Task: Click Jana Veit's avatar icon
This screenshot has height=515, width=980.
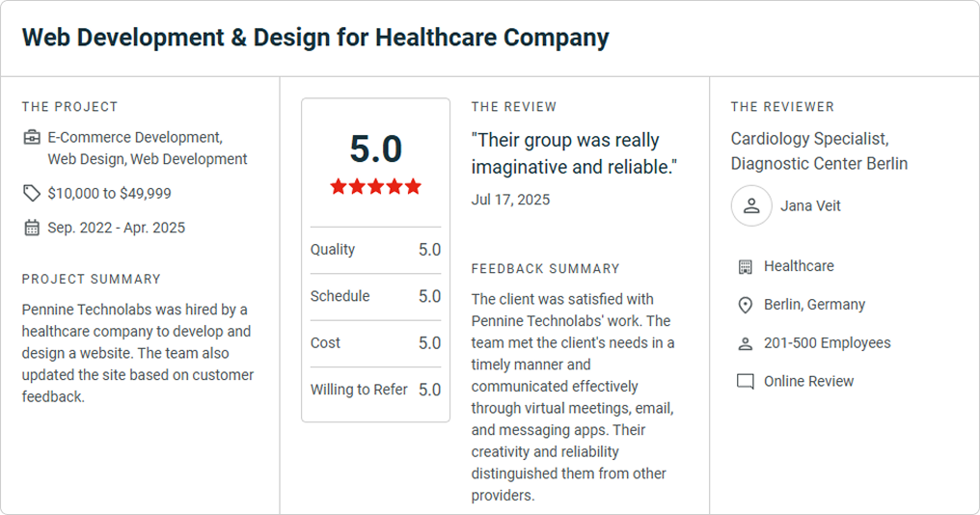Action: click(x=751, y=205)
